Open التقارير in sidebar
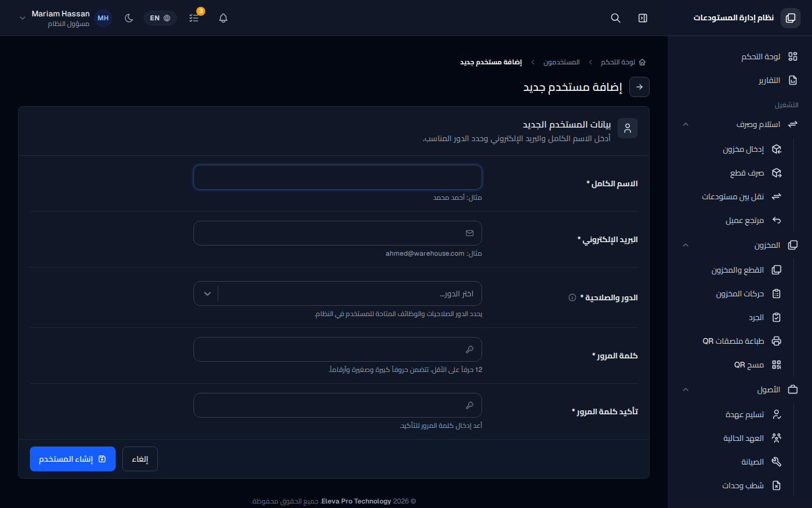The width and height of the screenshot is (812, 508). [740, 80]
